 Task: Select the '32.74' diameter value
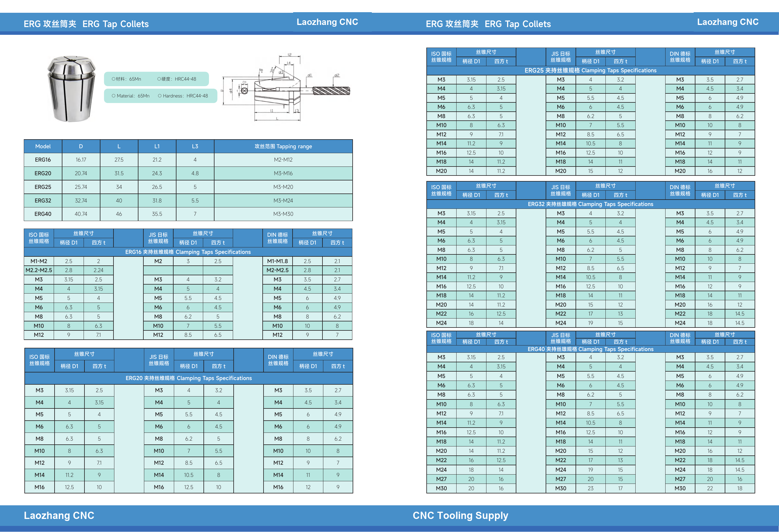[x=81, y=201]
